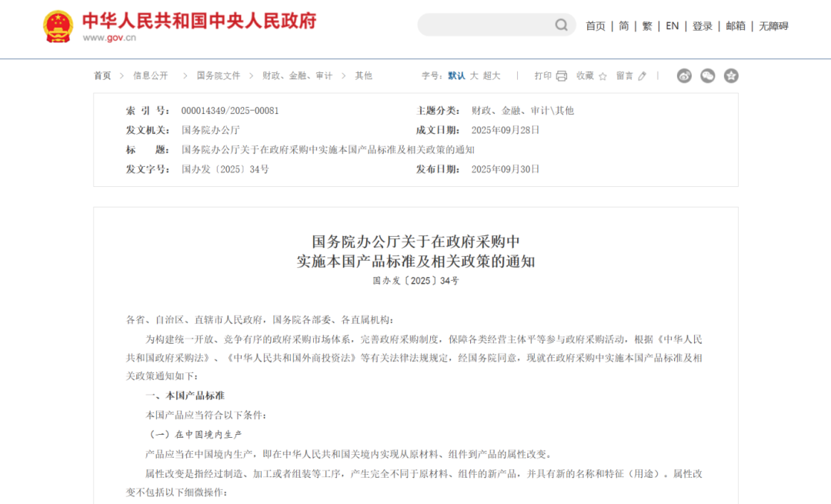Navigate home via the 首页 breadcrumb
Image resolution: width=831 pixels, height=504 pixels.
(x=102, y=75)
